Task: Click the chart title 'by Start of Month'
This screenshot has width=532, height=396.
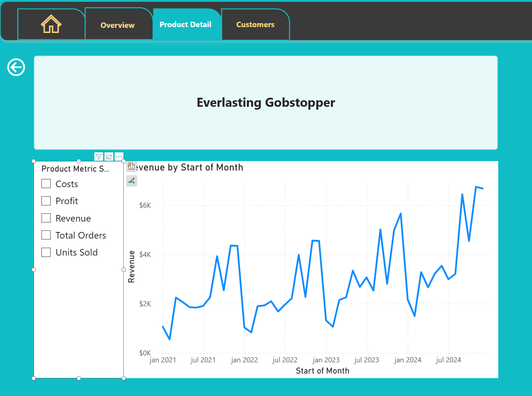Action: [x=205, y=167]
